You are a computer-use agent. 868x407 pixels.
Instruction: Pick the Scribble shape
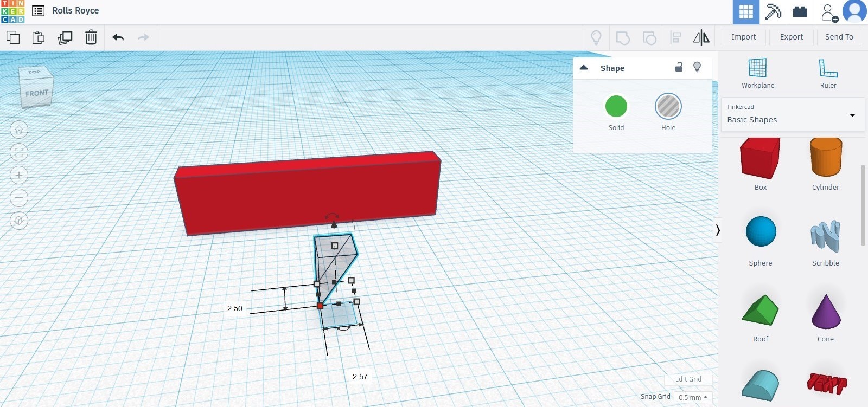826,236
